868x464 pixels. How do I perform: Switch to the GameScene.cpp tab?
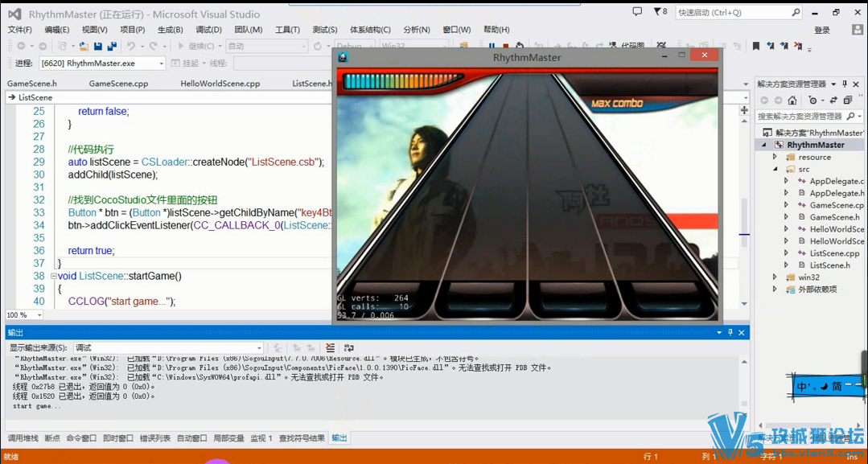click(x=118, y=84)
